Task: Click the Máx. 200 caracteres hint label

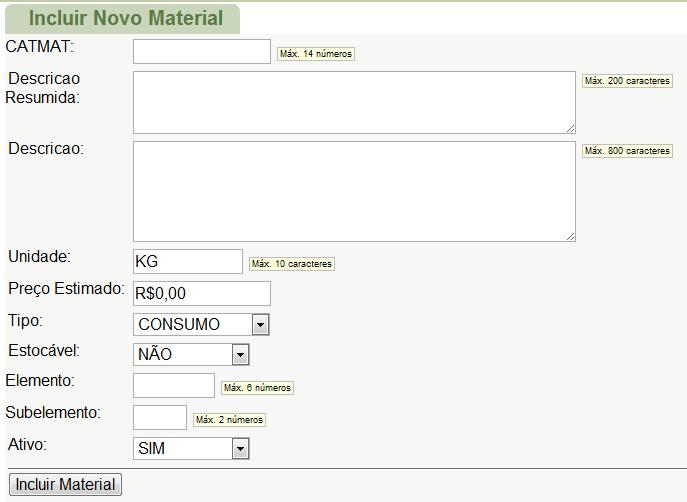Action: tap(627, 81)
